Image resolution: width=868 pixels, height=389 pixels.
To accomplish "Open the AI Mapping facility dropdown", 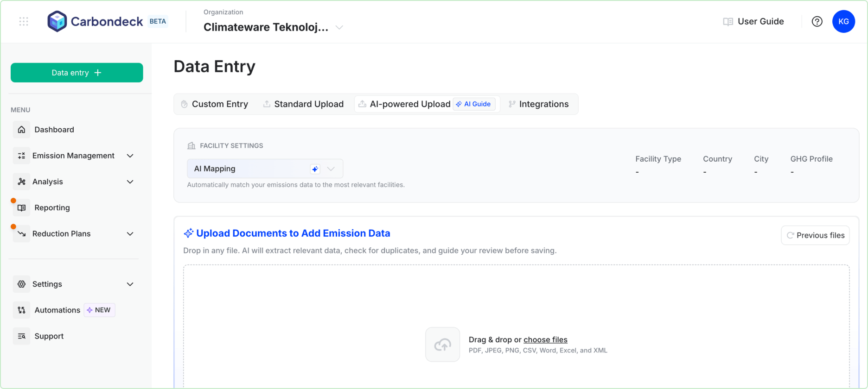I will point(331,169).
